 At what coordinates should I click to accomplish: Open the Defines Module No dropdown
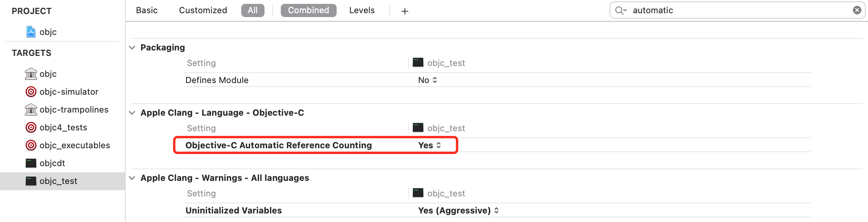point(428,80)
